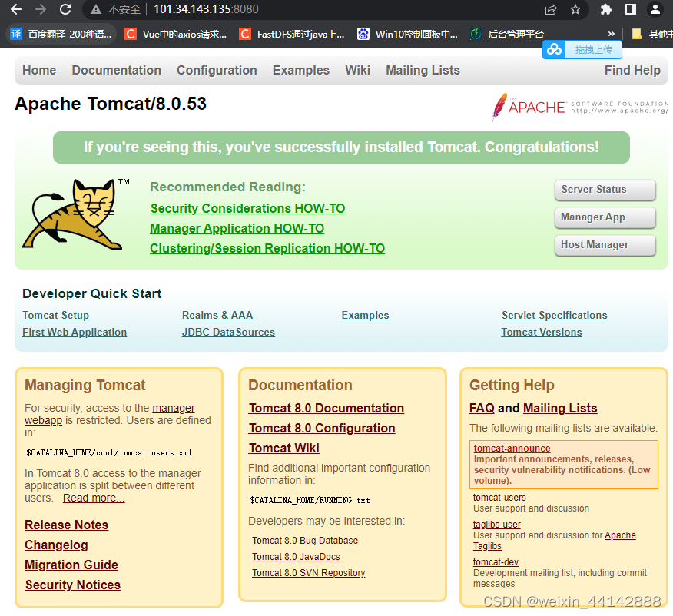
Task: Open the Vue axios bookmark
Action: coord(176,34)
